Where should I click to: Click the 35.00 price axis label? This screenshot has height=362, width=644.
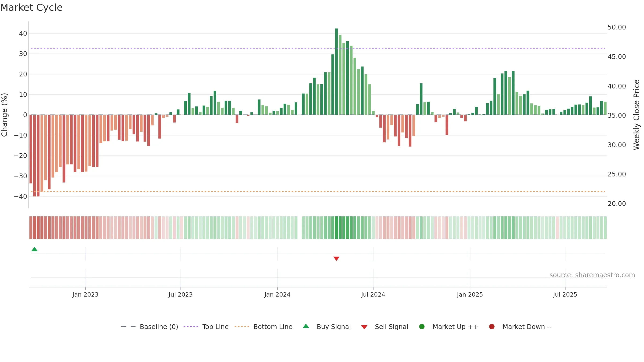coord(617,116)
